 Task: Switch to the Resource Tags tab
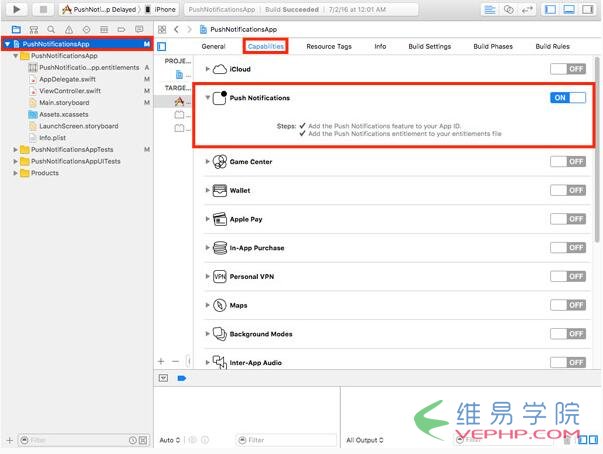[x=329, y=47]
